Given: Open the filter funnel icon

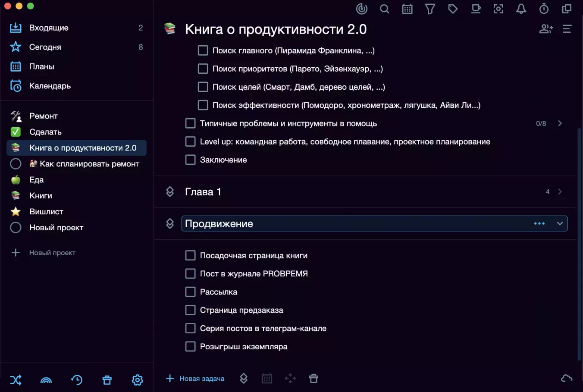Looking at the screenshot, I should click(x=430, y=9).
